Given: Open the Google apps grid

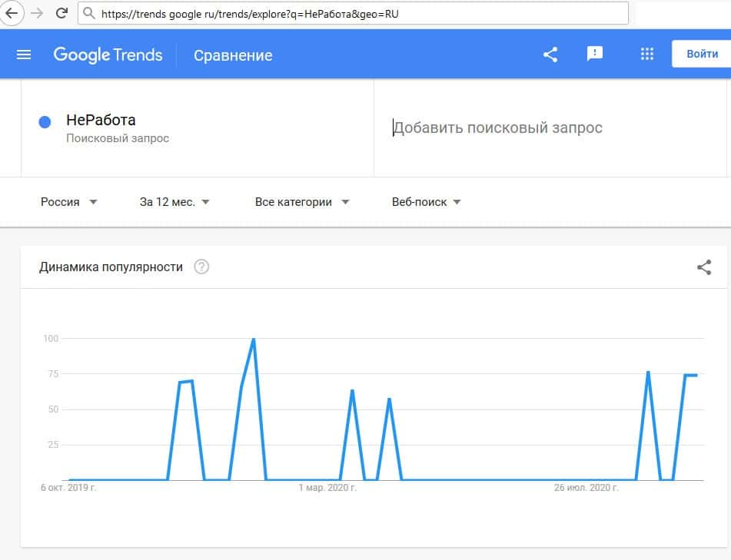Looking at the screenshot, I should (x=646, y=54).
